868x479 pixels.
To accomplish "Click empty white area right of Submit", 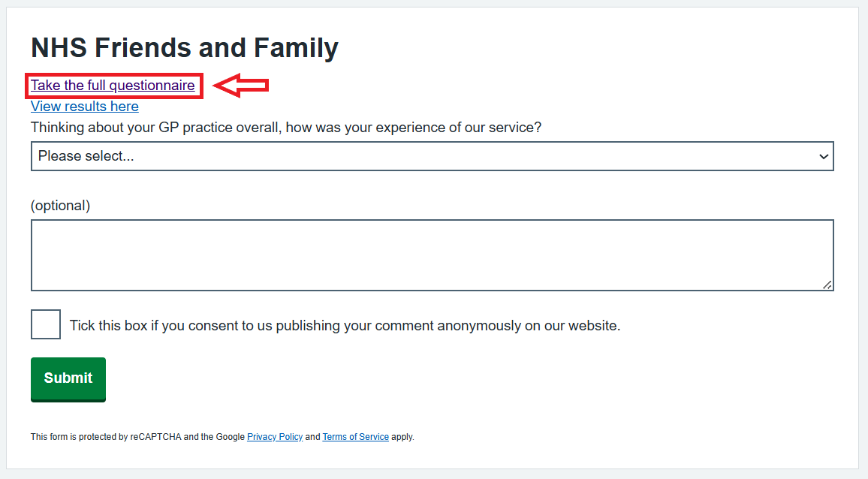I will tap(451, 379).
